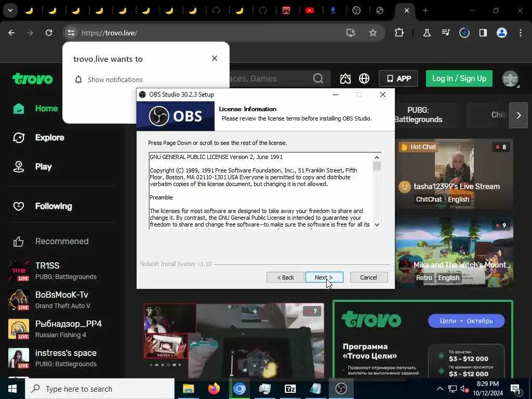Close the current browser tab
This screenshot has height=399, width=532.
point(406,10)
